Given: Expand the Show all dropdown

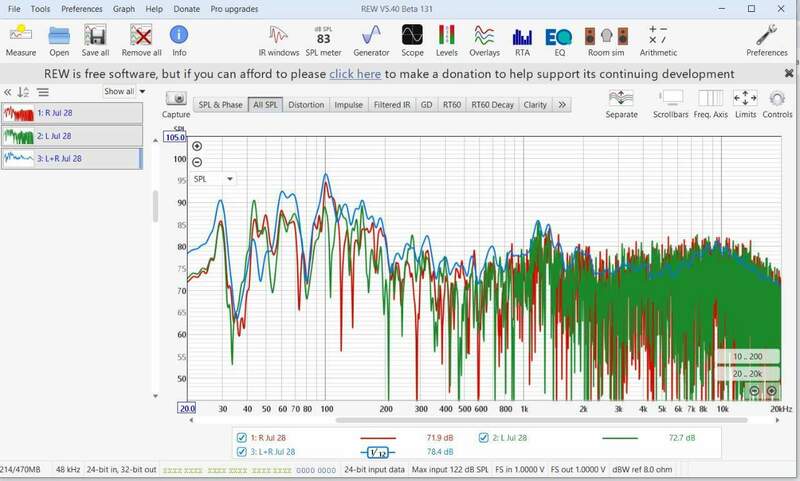Looking at the screenshot, I should [124, 92].
